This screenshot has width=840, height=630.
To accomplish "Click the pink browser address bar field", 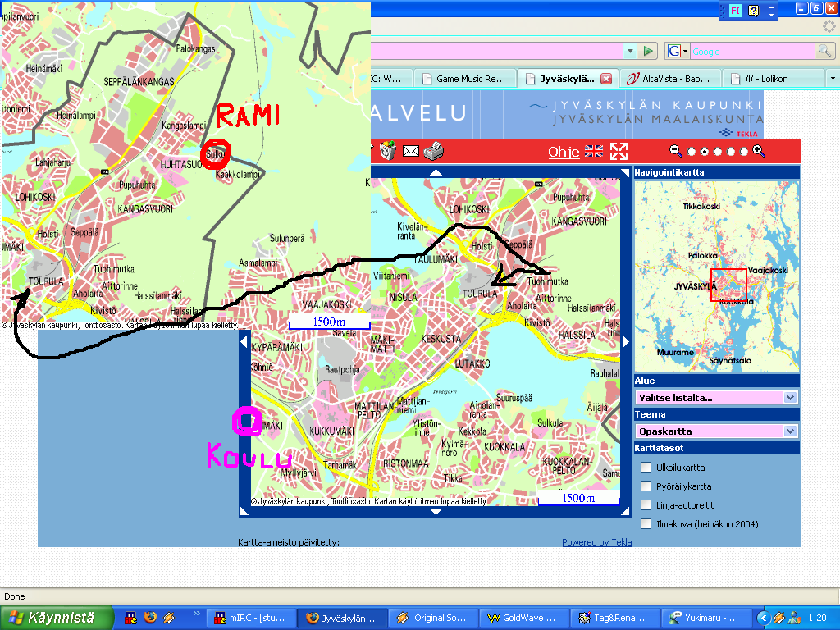I will 496,52.
